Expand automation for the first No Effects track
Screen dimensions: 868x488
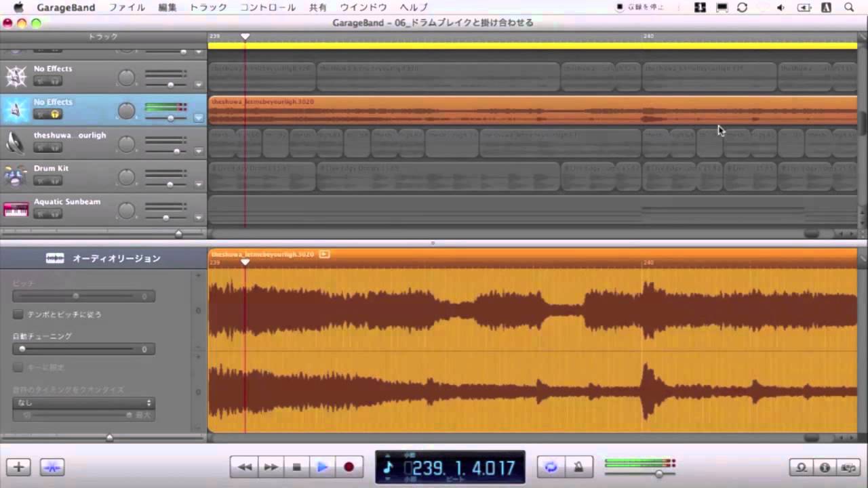[199, 85]
